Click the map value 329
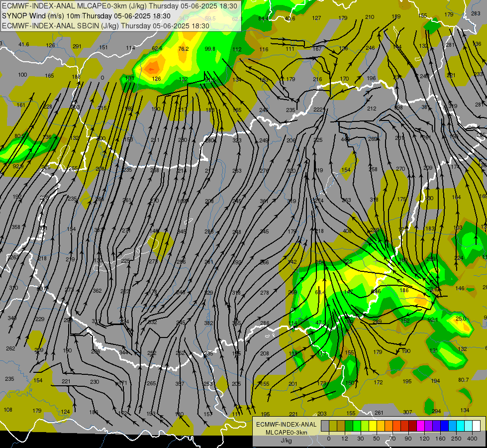This screenshot has width=487, height=448. tap(209, 293)
